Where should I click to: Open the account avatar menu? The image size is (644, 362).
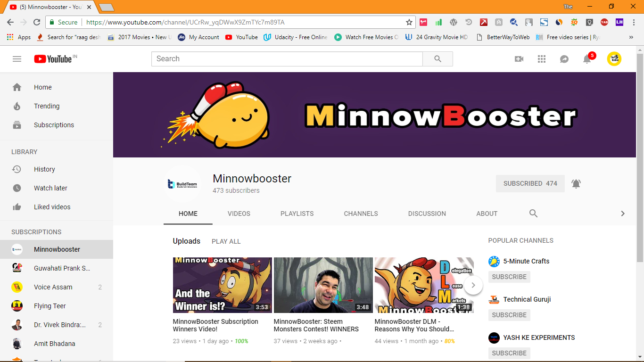[614, 59]
